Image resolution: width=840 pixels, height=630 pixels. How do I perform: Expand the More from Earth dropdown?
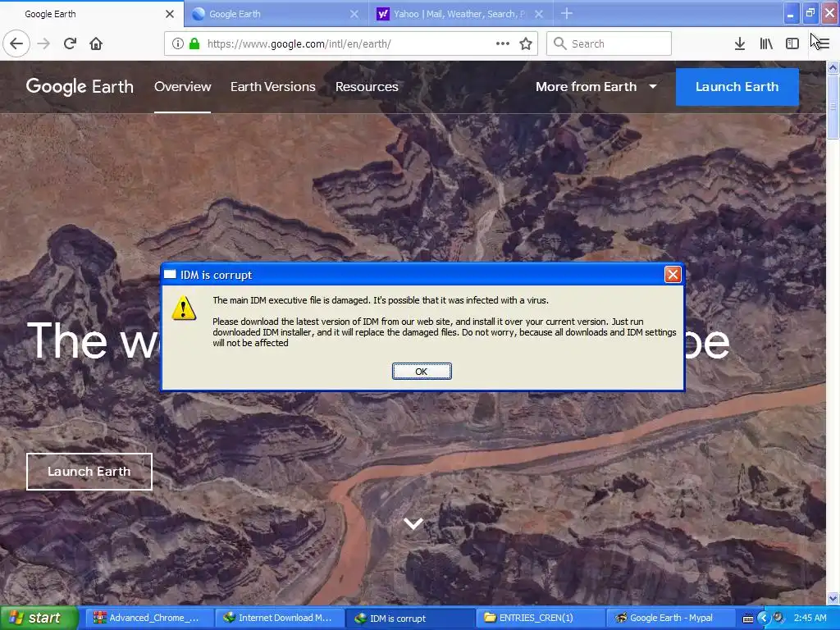596,86
